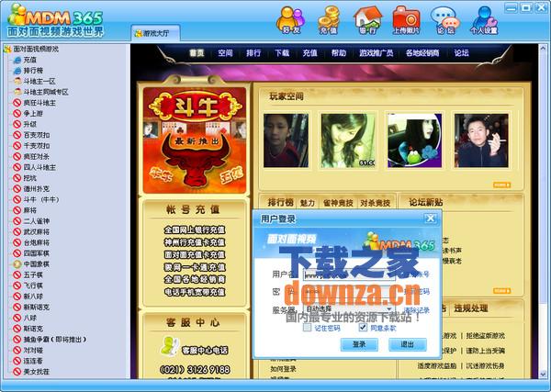Open 空间 in the web navigation bar
Viewport: 551px width, 392px height.
coord(225,53)
